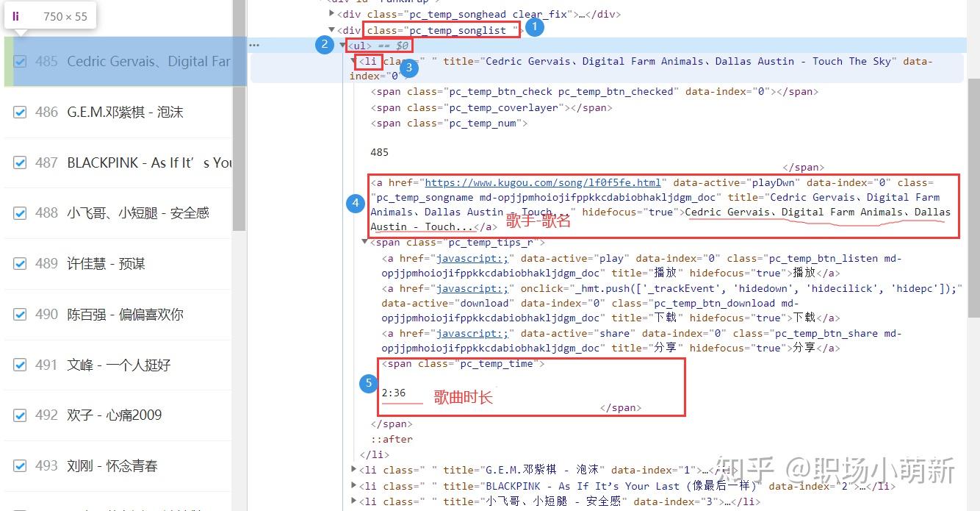Click the text node 485 in DOM tree
Image resolution: width=980 pixels, height=511 pixels.
[x=380, y=152]
